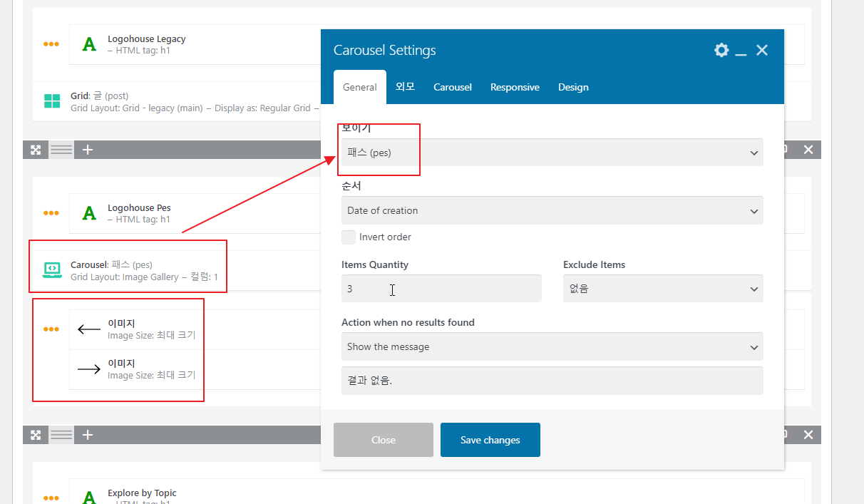
Task: Click the row layout icon on the upper row bar
Action: tap(61, 150)
